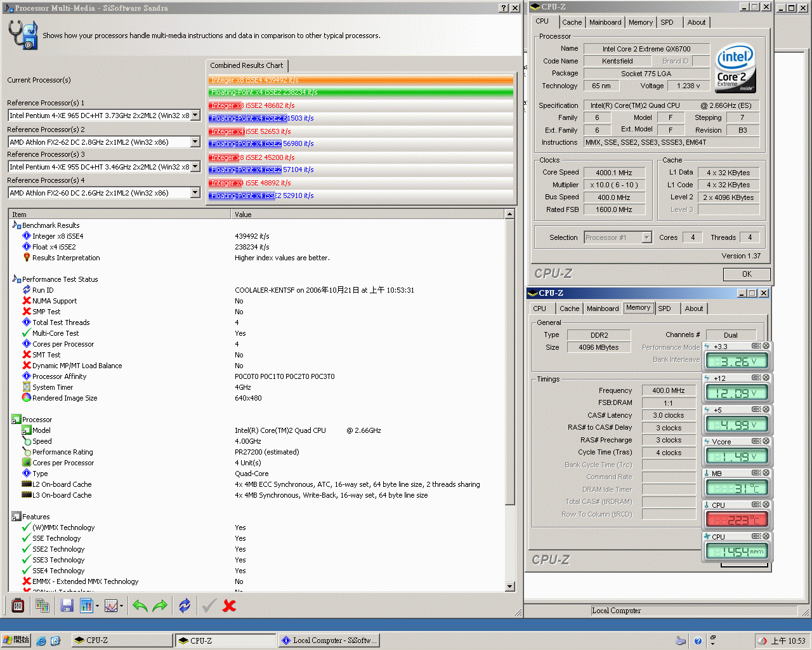The height and width of the screenshot is (650, 812).
Task: Click the Name field showing Intel Core 2 Extreme QX6700
Action: 646,49
